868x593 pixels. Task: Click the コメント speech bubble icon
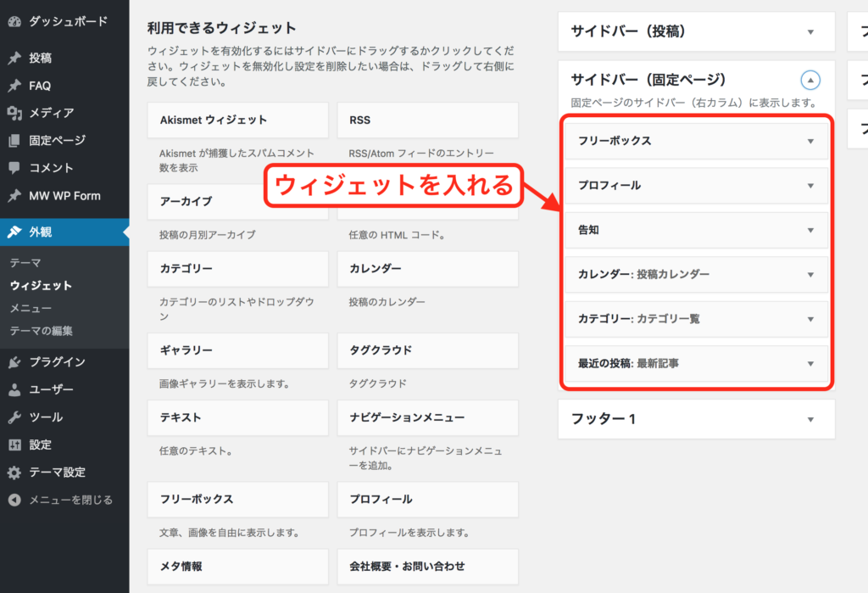(x=14, y=168)
